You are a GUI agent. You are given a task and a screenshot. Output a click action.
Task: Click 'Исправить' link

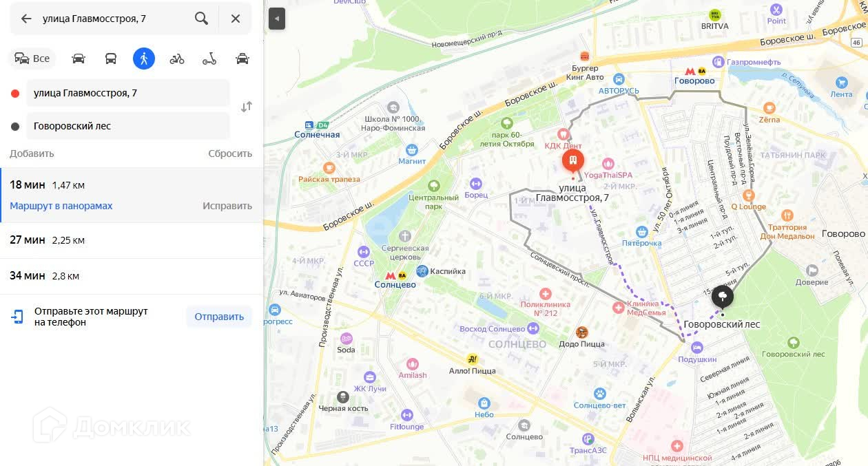point(227,206)
